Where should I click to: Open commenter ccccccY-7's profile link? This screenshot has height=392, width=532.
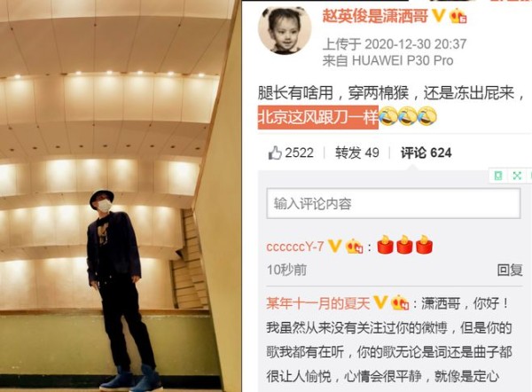(295, 247)
